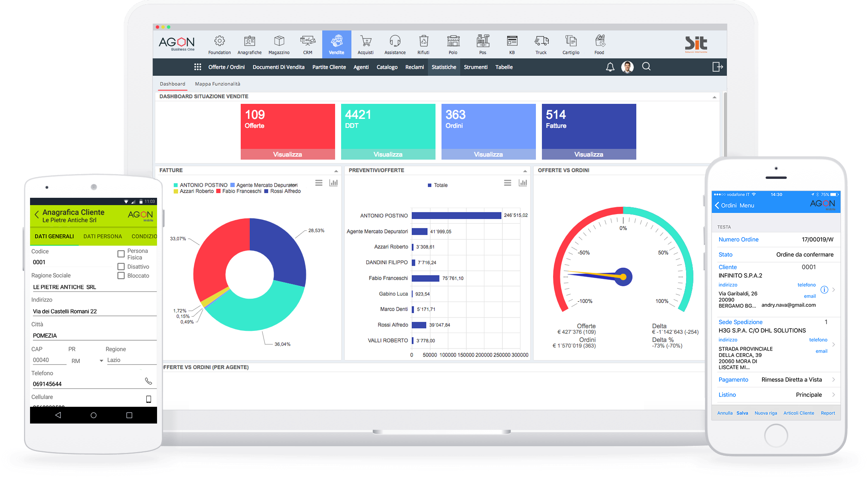868x478 pixels.
Task: Click the Acquisti shopping cart icon
Action: click(x=366, y=42)
